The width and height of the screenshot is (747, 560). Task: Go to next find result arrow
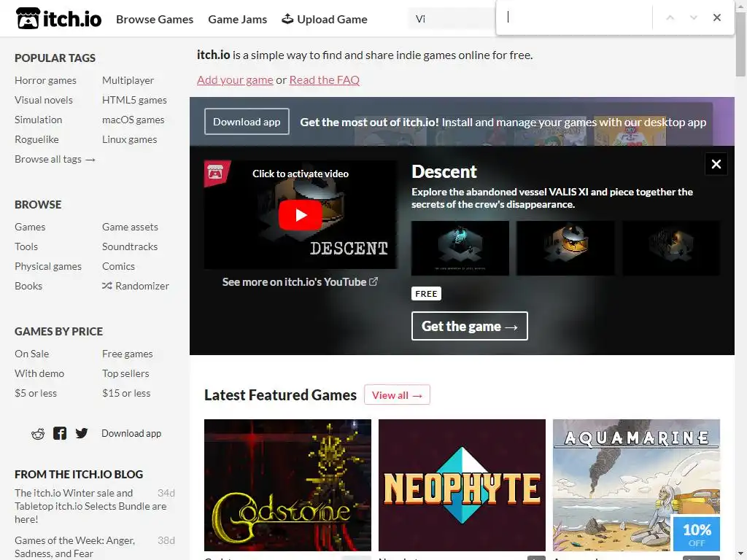693,17
